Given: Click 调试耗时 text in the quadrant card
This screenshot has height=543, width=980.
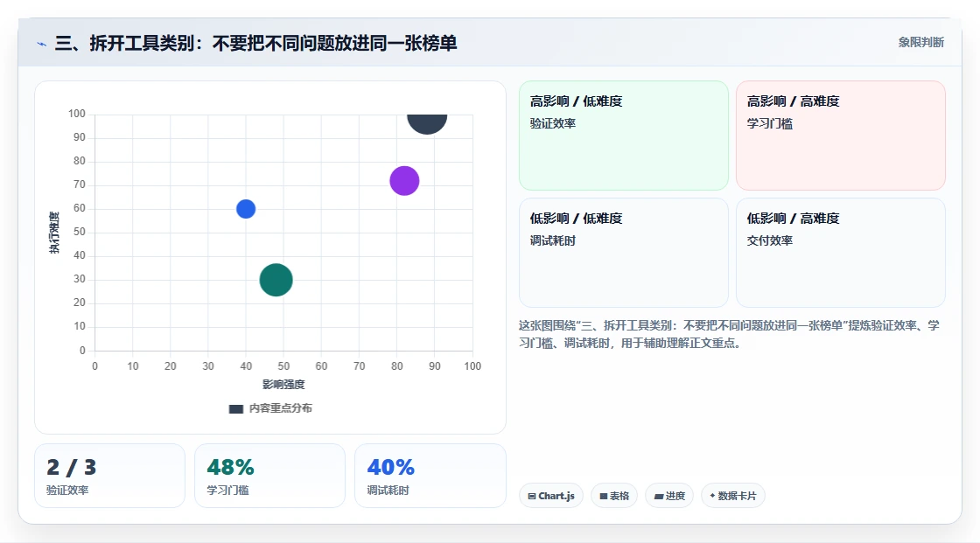Looking at the screenshot, I should pos(552,240).
